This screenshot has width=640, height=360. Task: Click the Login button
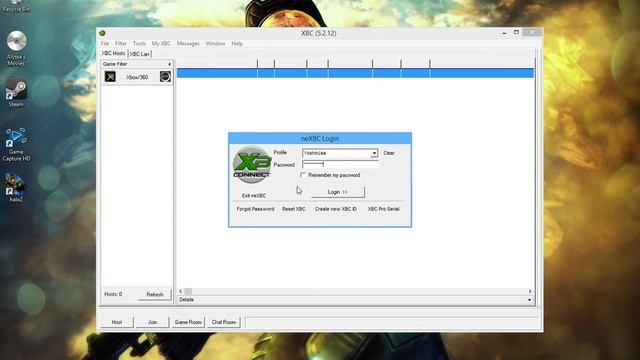pyautogui.click(x=338, y=192)
